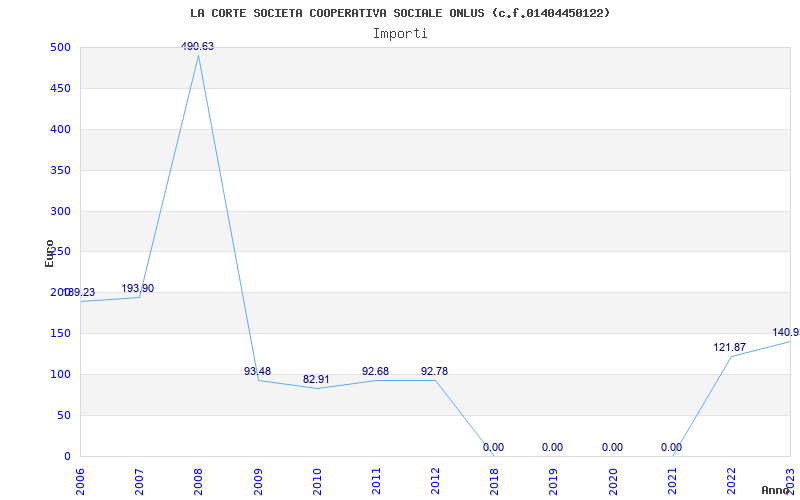
Task: Click the 2020 x-axis year label
Action: pos(613,481)
